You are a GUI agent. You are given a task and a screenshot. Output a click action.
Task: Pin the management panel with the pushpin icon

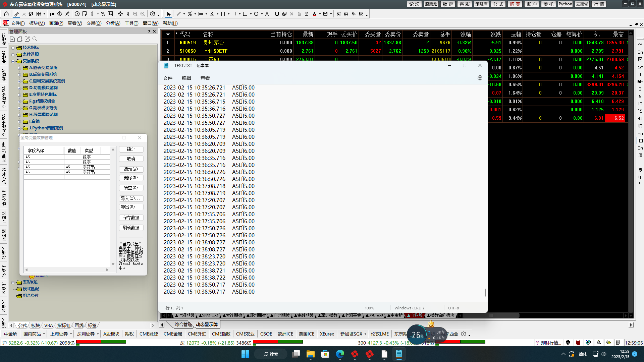[149, 31]
